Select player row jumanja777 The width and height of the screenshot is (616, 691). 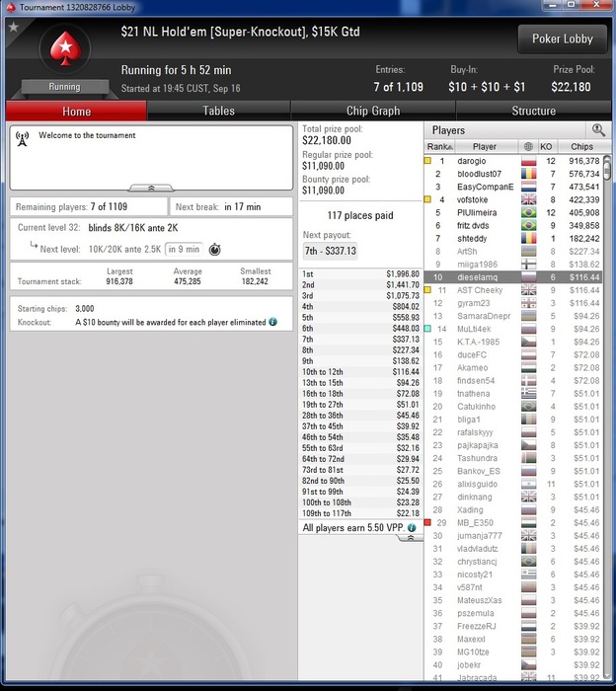(513, 535)
